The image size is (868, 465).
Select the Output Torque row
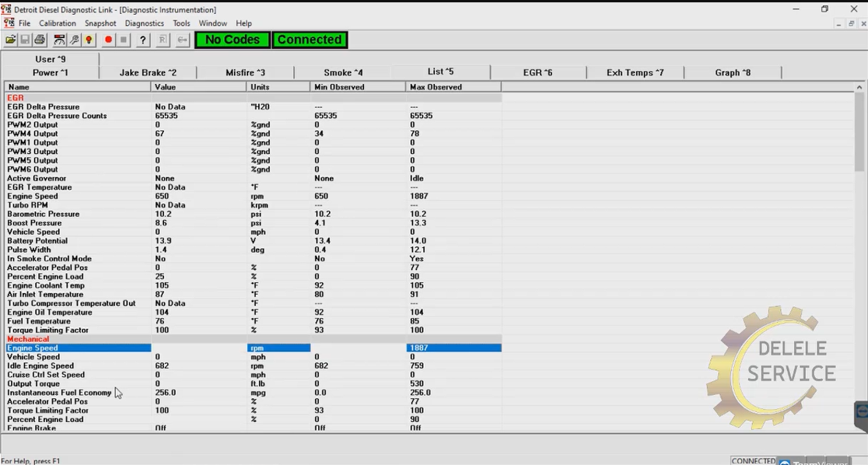pos(253,383)
